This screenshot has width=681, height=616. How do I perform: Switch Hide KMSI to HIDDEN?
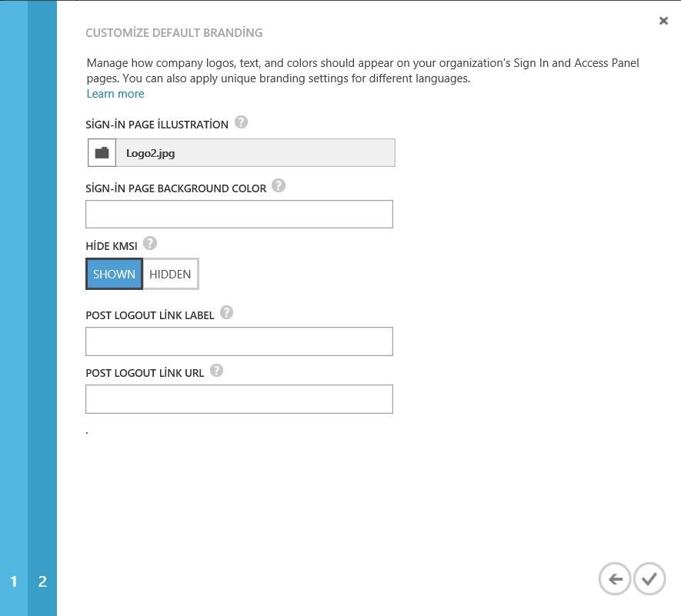[x=170, y=274]
